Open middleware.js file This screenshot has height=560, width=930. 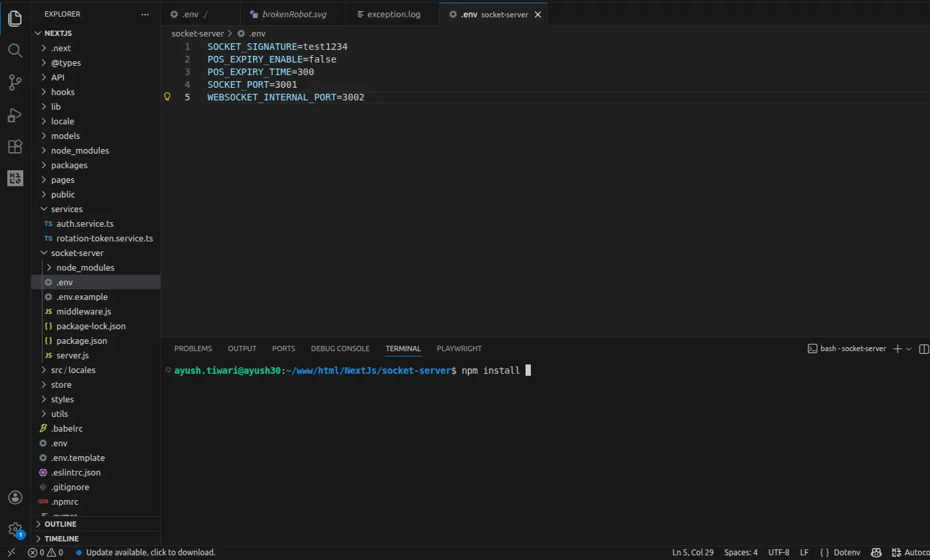coord(83,311)
